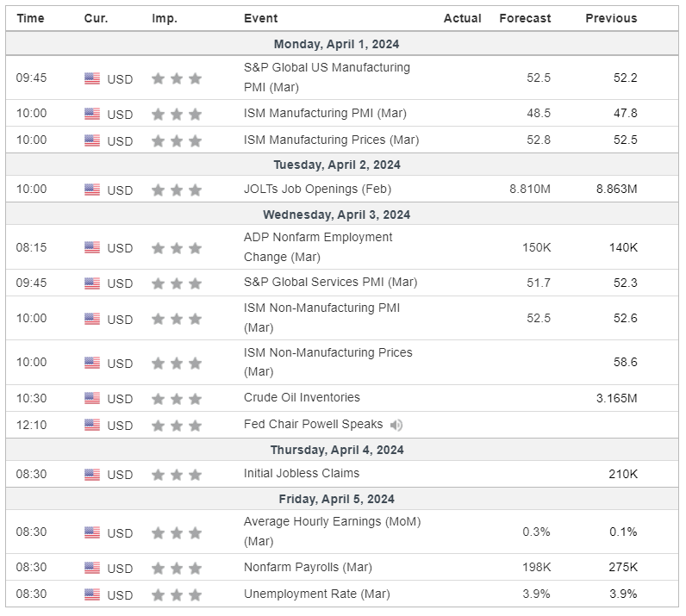Click the Tuesday, April 2, 2024 date header

pyautogui.click(x=337, y=165)
